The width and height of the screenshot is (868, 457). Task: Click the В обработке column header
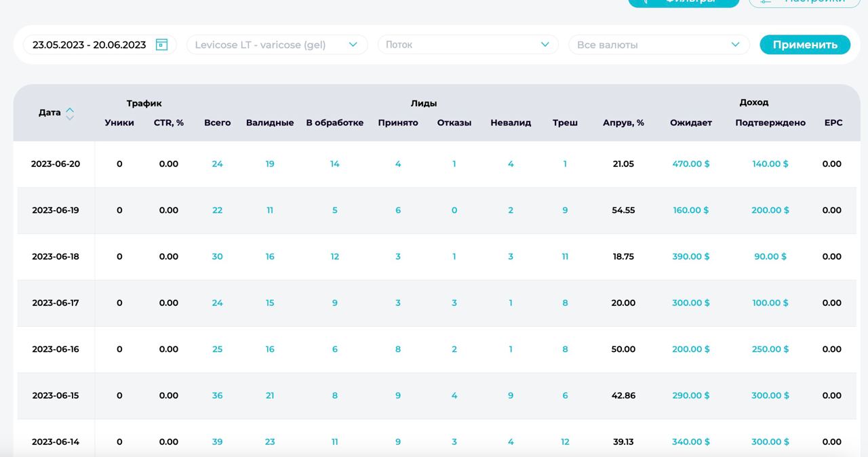(335, 123)
